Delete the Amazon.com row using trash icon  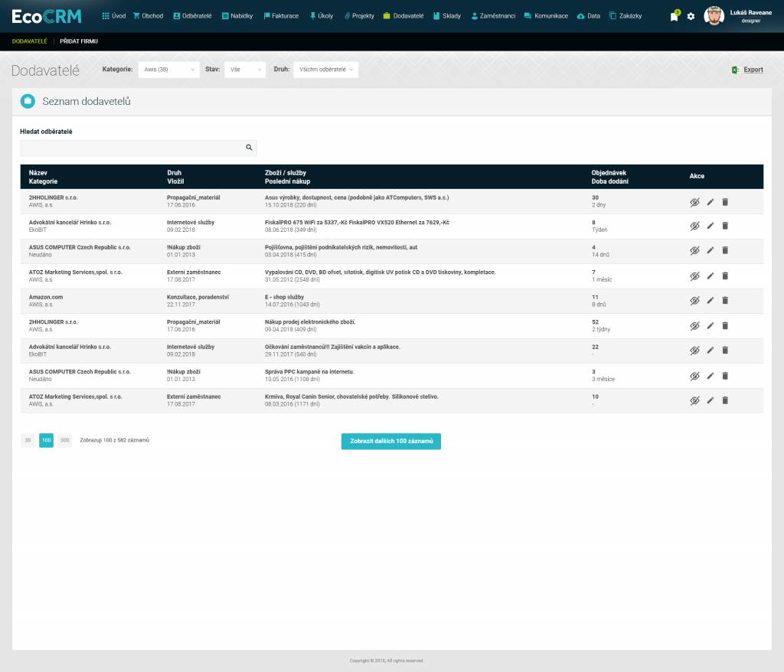pos(725,301)
